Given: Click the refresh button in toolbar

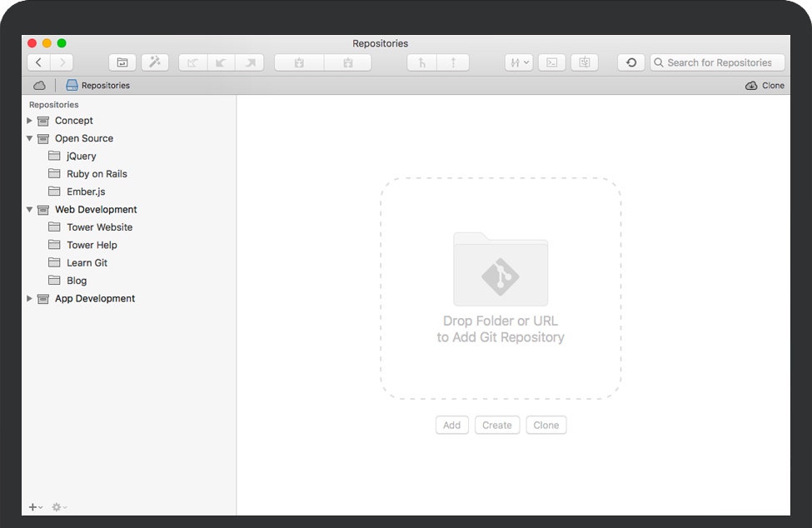Looking at the screenshot, I should pos(631,62).
